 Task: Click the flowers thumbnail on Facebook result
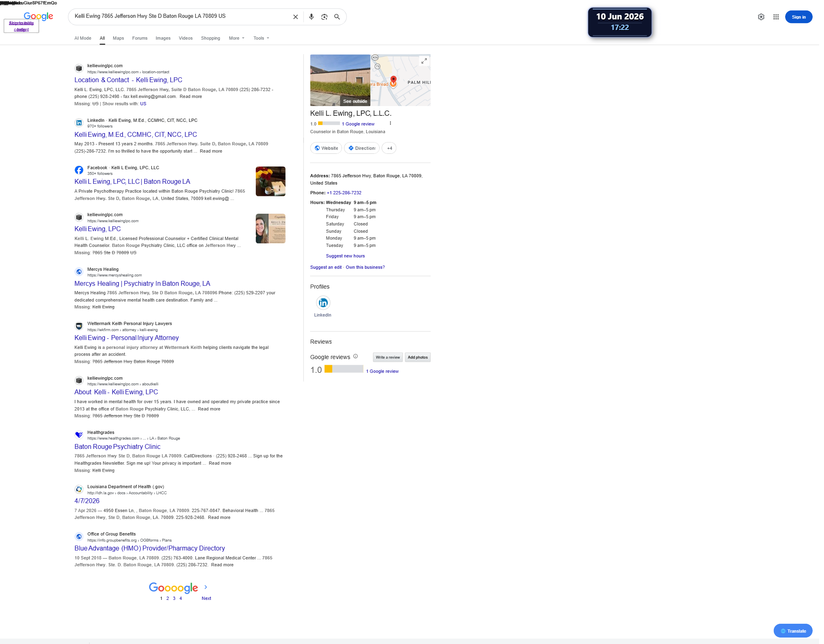click(270, 181)
